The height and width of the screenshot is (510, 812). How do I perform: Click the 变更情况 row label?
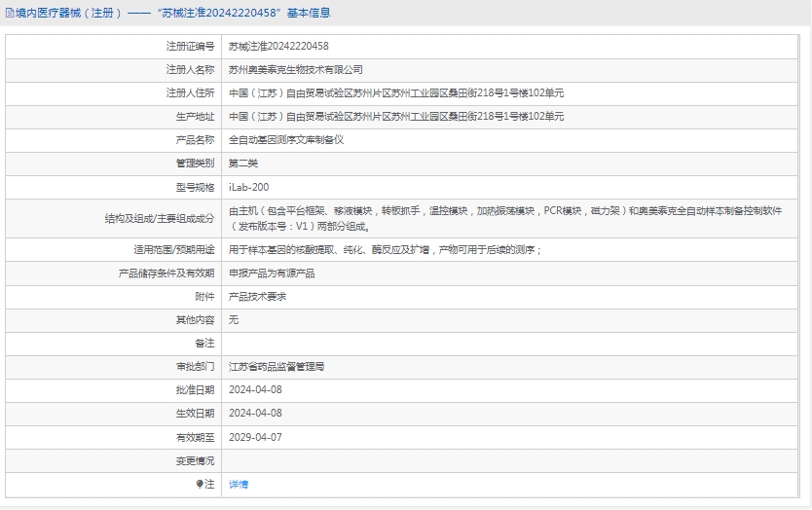click(194, 460)
